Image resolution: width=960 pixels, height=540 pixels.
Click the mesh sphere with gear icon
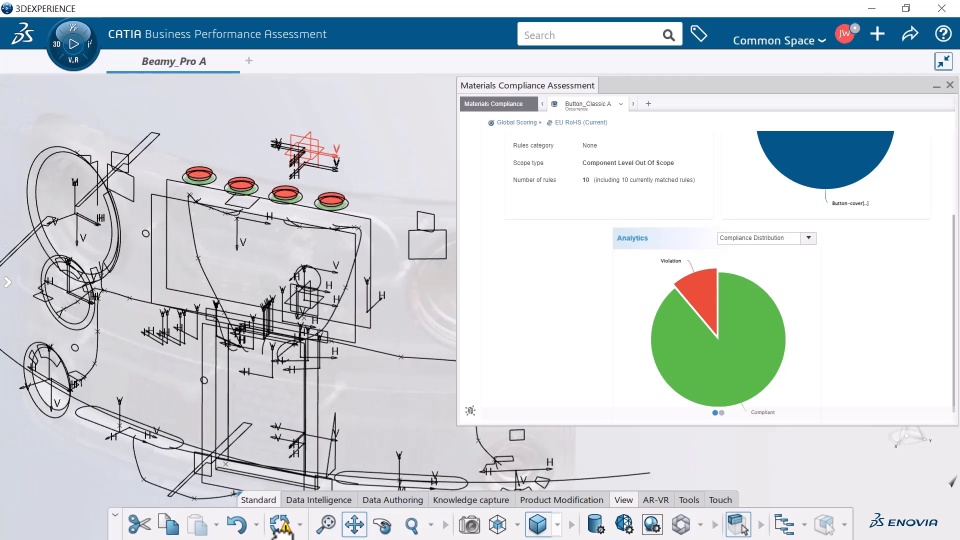(624, 525)
